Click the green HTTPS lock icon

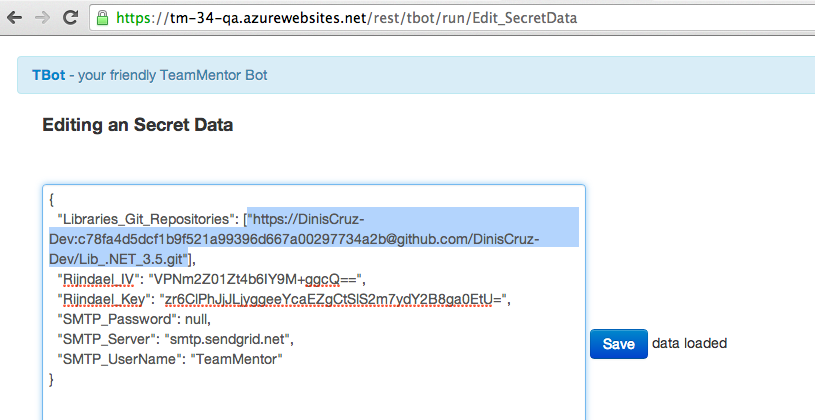[104, 18]
